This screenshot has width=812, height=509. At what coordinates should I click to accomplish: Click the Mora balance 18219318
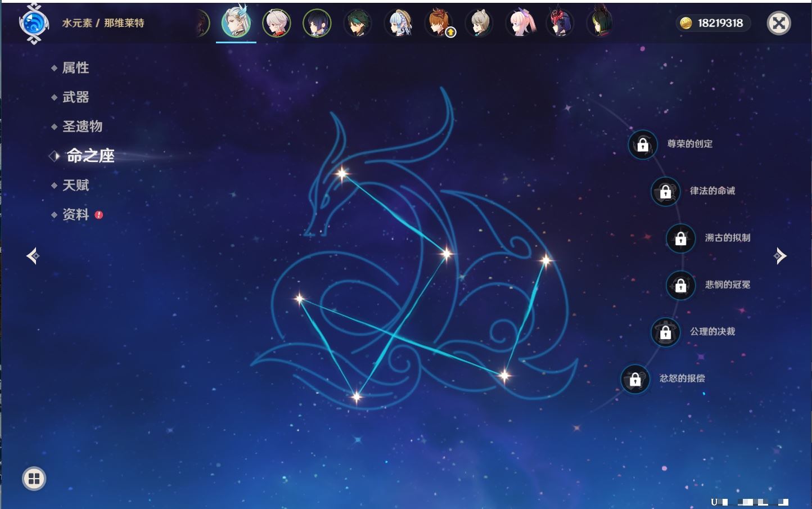(720, 23)
